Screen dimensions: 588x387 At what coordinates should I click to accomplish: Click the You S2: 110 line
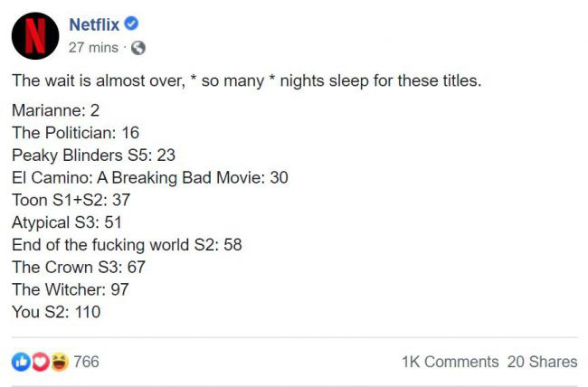(x=56, y=312)
